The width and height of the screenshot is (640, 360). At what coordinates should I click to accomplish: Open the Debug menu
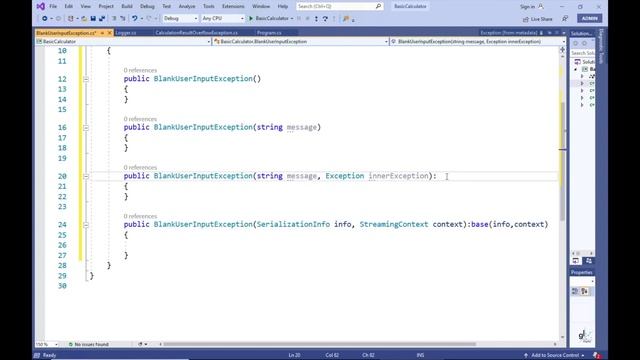pos(147,6)
